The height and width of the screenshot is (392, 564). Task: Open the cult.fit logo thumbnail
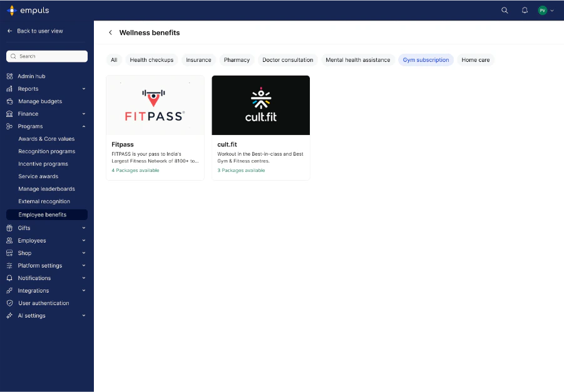pos(261,105)
